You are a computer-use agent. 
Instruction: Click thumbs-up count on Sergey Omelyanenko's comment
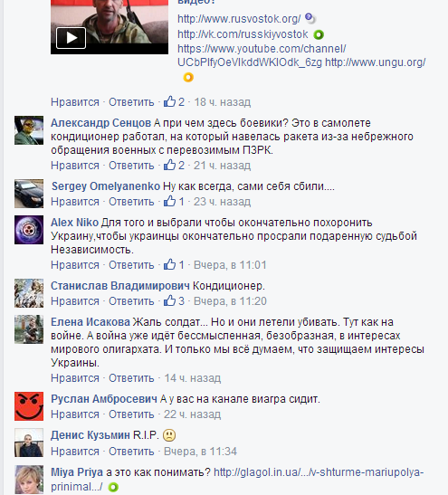(x=181, y=202)
